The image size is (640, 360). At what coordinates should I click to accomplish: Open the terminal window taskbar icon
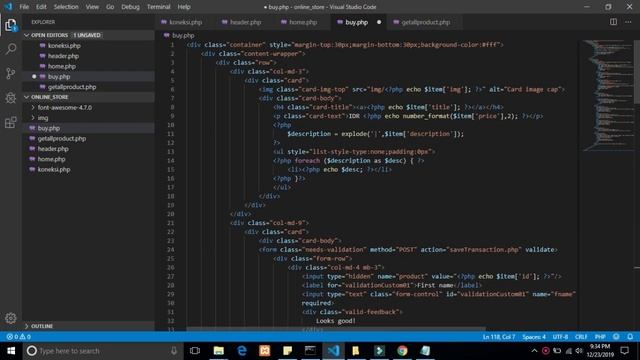pos(310,351)
